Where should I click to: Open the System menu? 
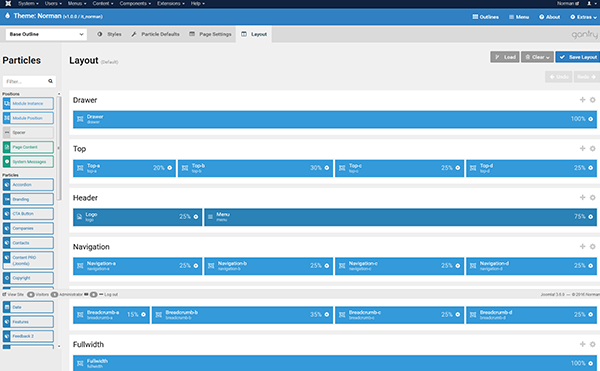(x=28, y=3)
